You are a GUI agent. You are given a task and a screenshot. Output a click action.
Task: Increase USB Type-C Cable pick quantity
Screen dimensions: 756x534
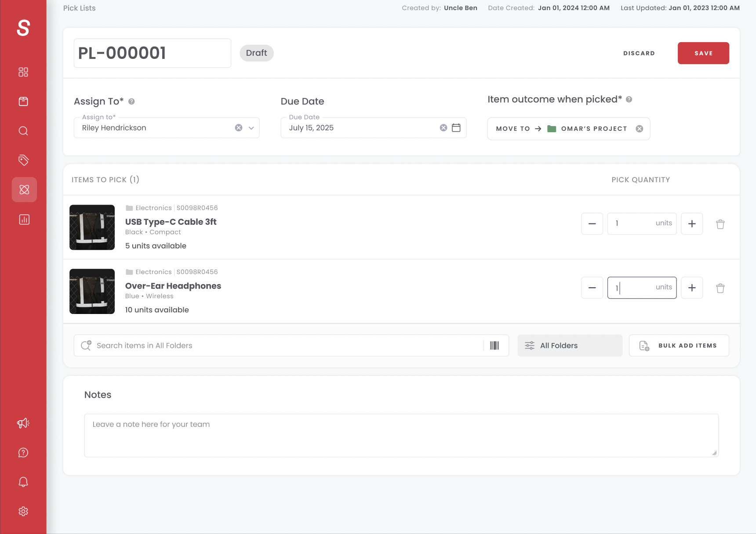point(692,224)
